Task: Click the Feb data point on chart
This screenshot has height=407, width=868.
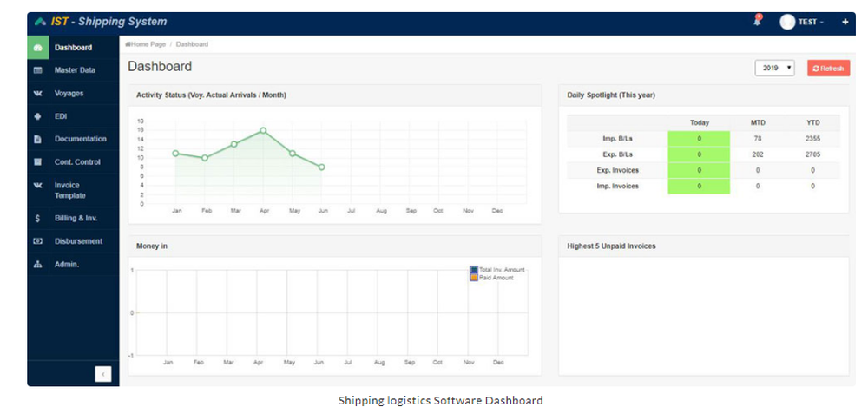Action: click(x=205, y=158)
